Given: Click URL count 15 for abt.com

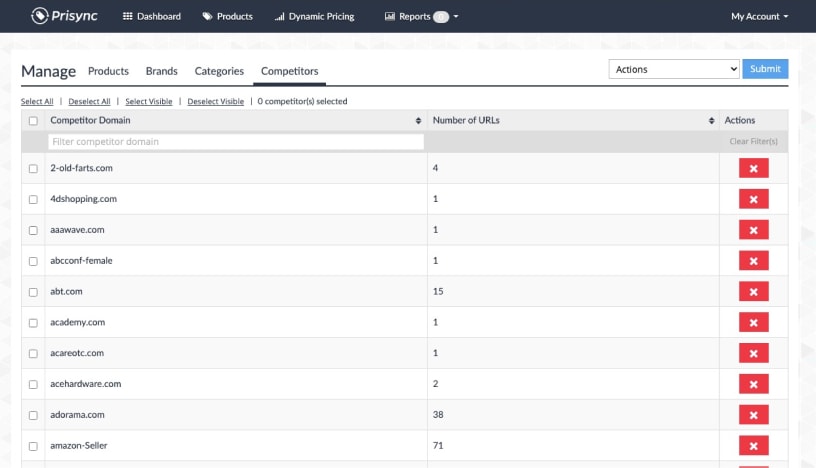Looking at the screenshot, I should click(438, 291).
